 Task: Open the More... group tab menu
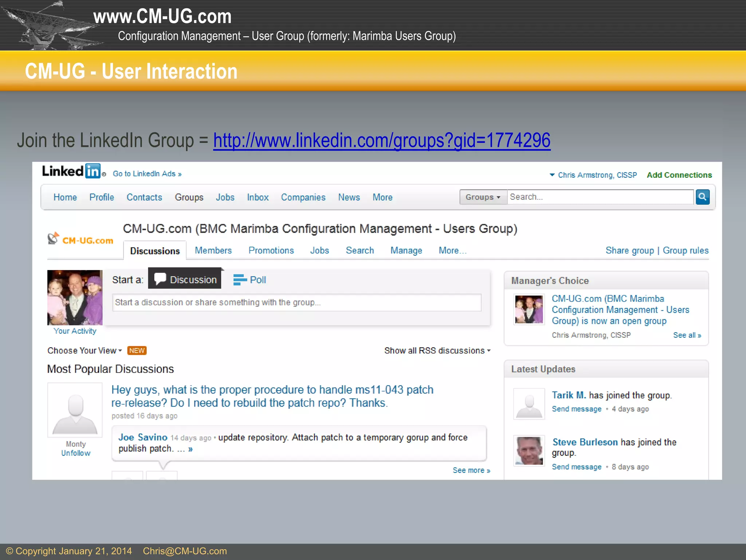(x=452, y=251)
